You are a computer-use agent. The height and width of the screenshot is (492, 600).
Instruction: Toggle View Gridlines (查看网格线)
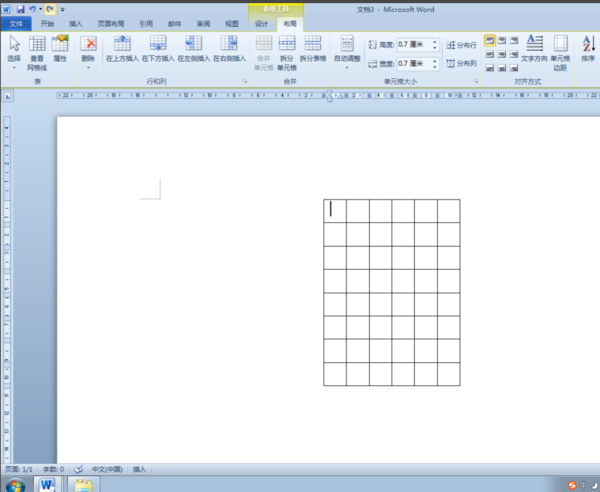pos(37,52)
